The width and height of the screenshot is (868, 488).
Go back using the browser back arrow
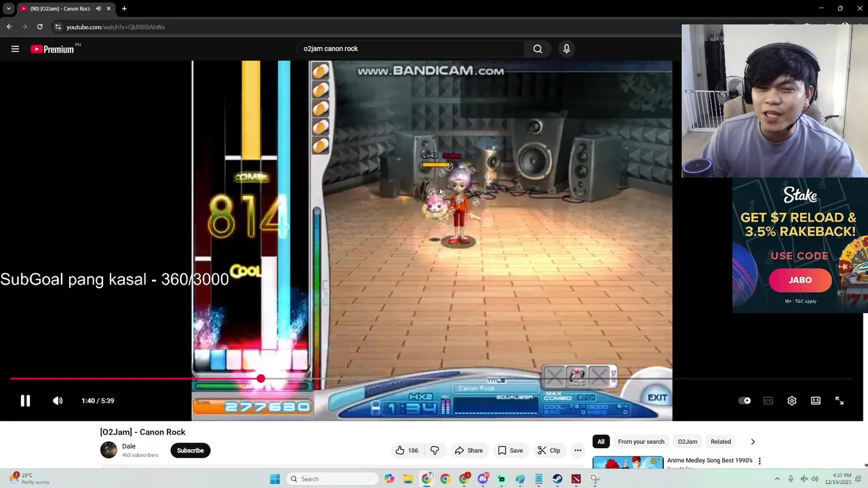pos(9,27)
